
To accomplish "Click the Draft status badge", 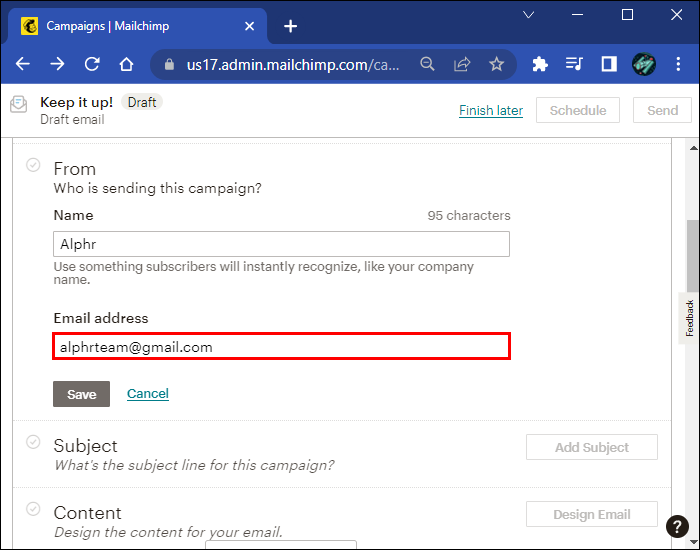I will coord(142,102).
